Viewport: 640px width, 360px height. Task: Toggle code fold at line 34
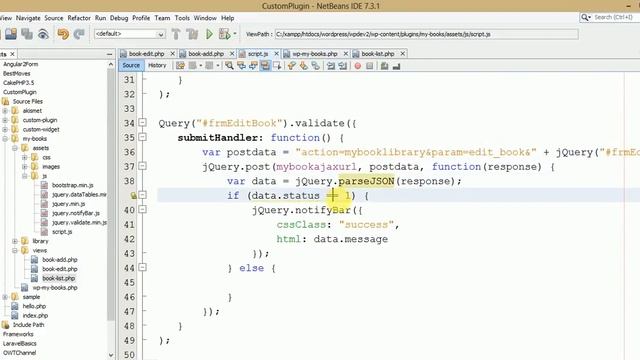(x=142, y=122)
